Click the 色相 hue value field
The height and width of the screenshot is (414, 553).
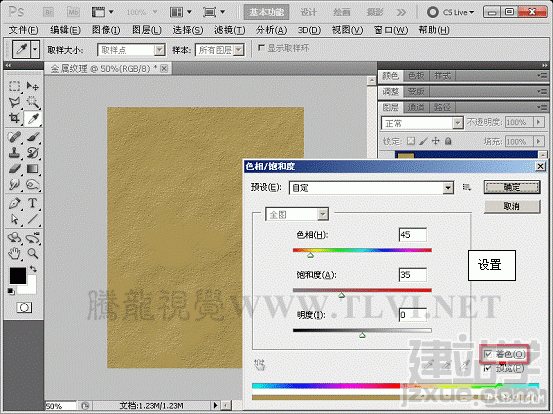coord(413,235)
